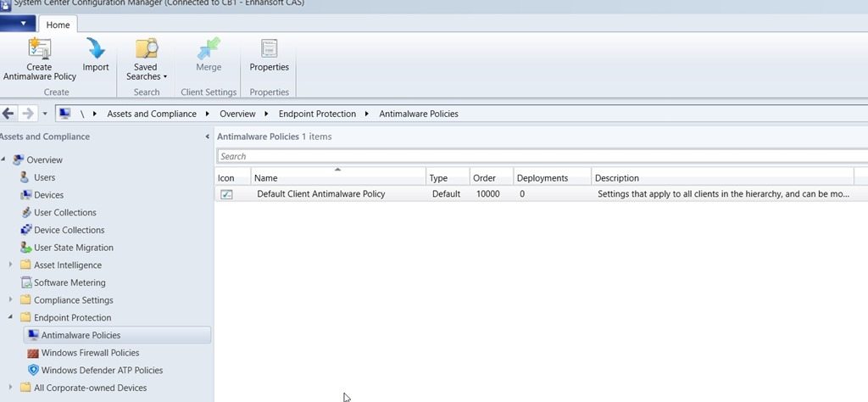868x402 pixels.
Task: Select Endpoint Protection folder icon
Action: tap(25, 317)
